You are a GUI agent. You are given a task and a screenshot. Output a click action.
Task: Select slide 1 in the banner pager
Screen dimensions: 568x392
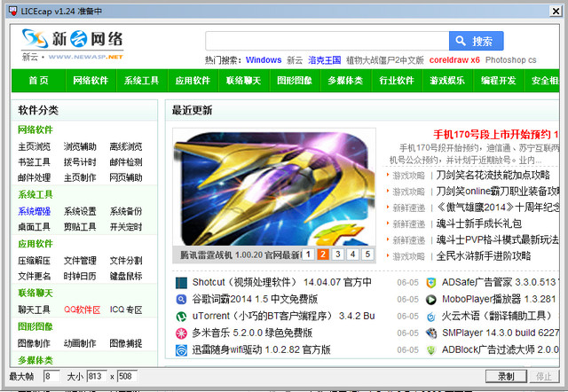click(x=308, y=255)
